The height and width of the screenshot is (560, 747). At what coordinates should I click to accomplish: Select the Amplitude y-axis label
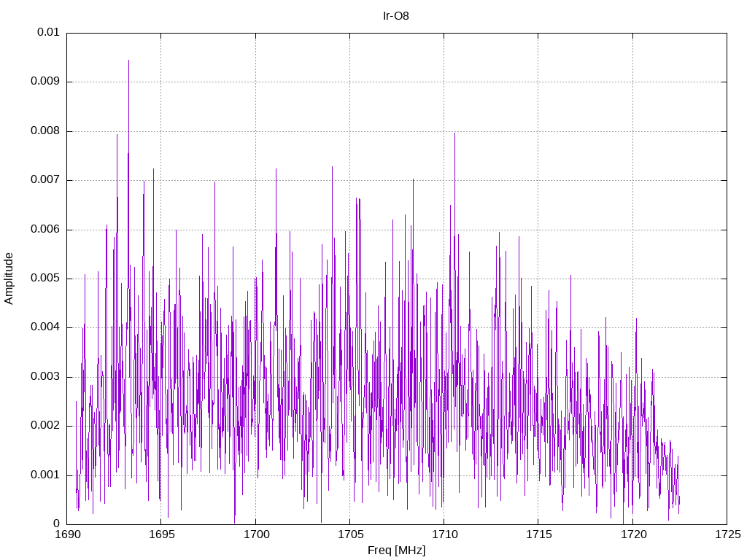(9, 279)
